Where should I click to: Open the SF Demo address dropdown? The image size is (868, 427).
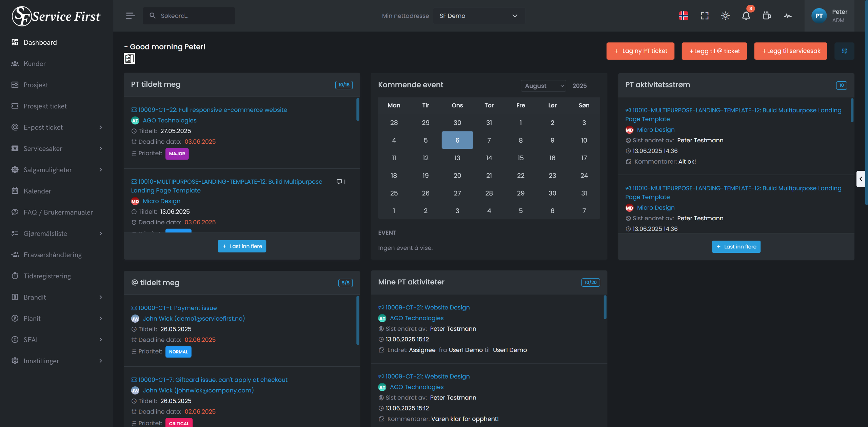[x=478, y=16]
